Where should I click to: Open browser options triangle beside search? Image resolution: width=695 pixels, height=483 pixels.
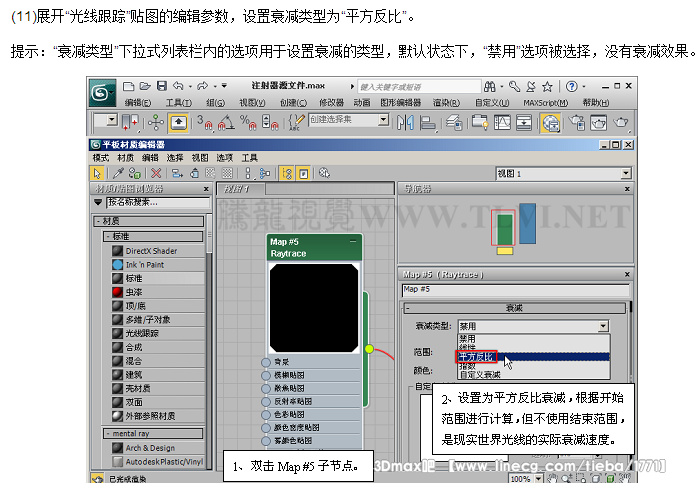pyautogui.click(x=98, y=202)
